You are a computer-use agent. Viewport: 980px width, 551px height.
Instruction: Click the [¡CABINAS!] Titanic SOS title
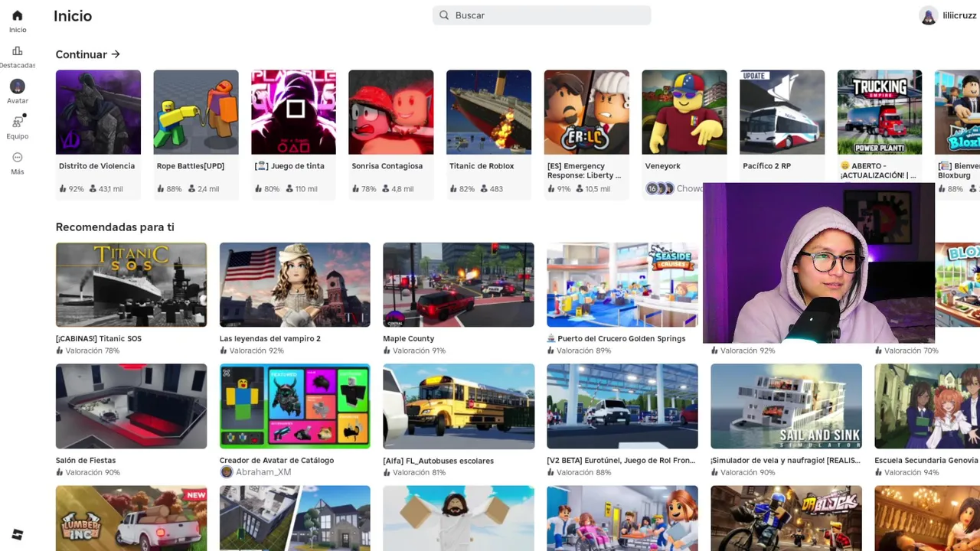99,338
